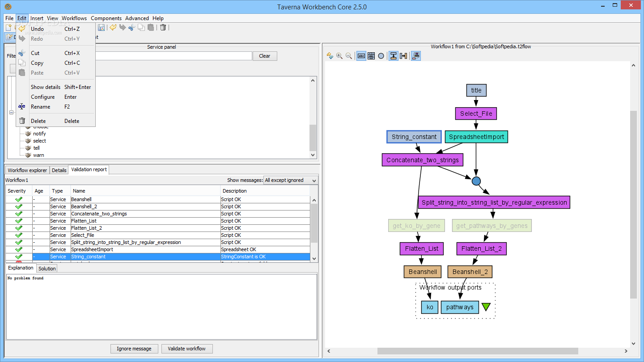Click the trash can delete icon in the toolbar
This screenshot has width=644, height=362.
pos(163,28)
